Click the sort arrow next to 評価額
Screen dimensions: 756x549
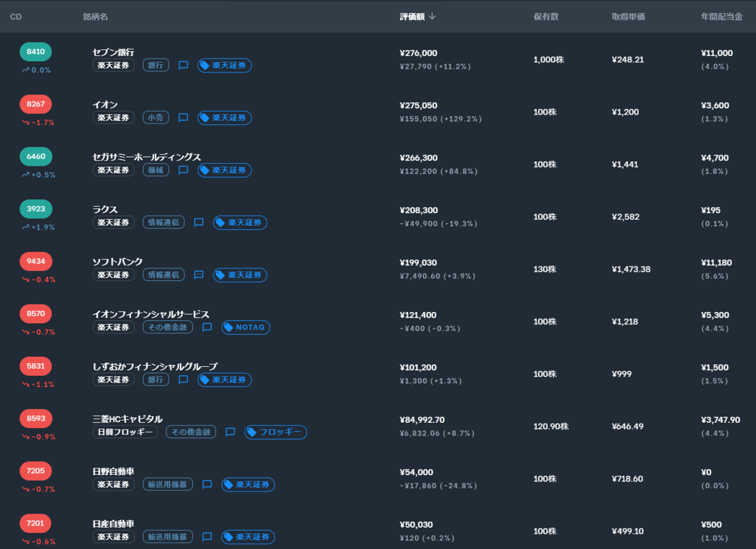[x=432, y=16]
